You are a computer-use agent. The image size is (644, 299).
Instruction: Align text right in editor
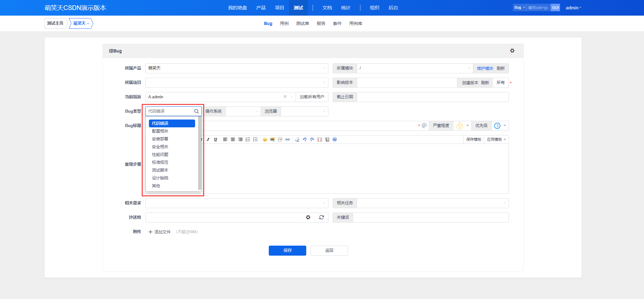point(240,140)
